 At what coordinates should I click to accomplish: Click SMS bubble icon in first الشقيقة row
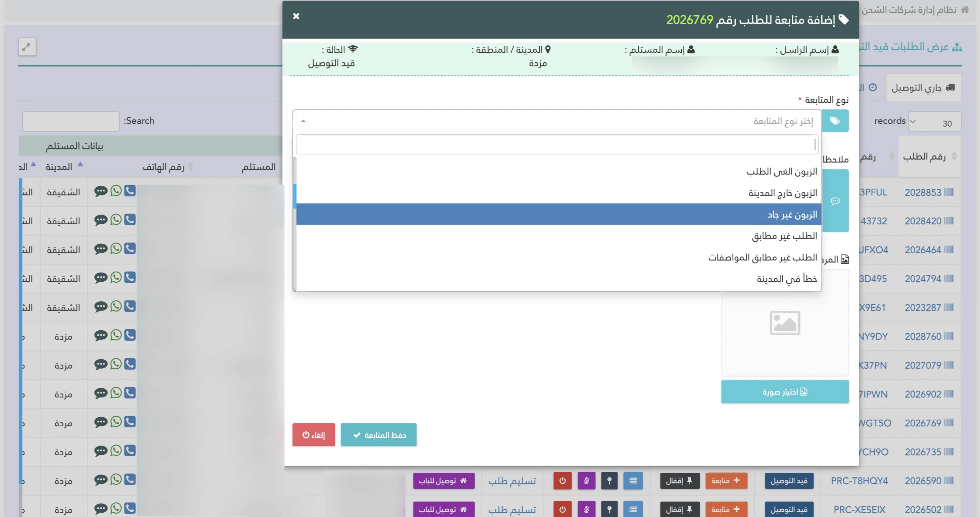tap(101, 191)
